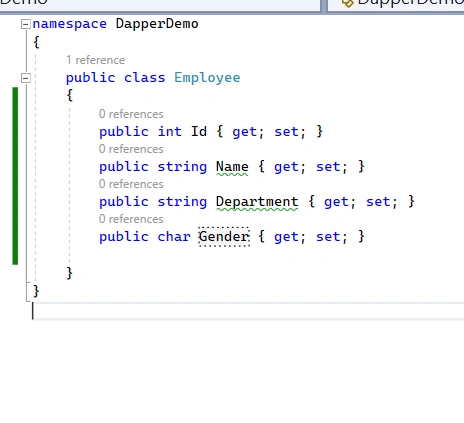This screenshot has width=464, height=423.
Task: Click the 'Id' property name
Action: click(x=199, y=131)
